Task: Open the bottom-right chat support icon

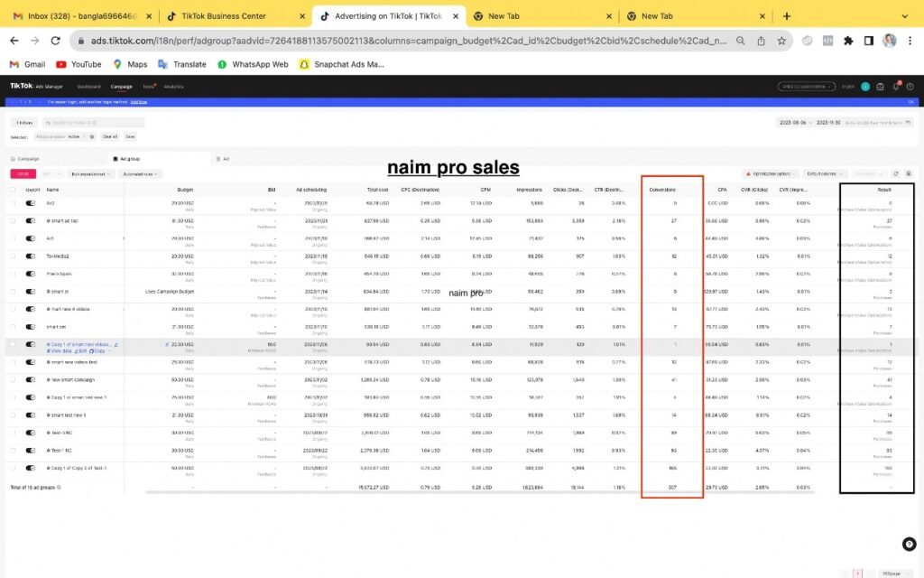Action: pos(909,544)
